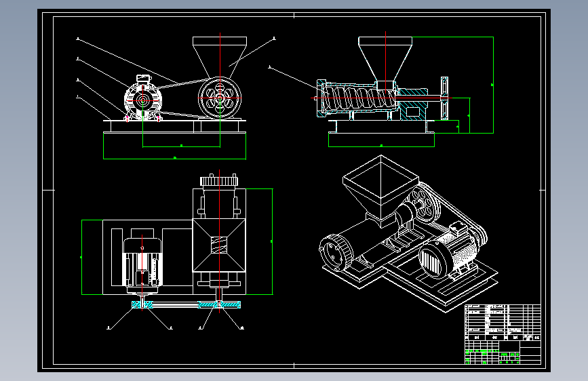Select the hopper in the isometric view
The image size is (588, 381).
coord(381,191)
